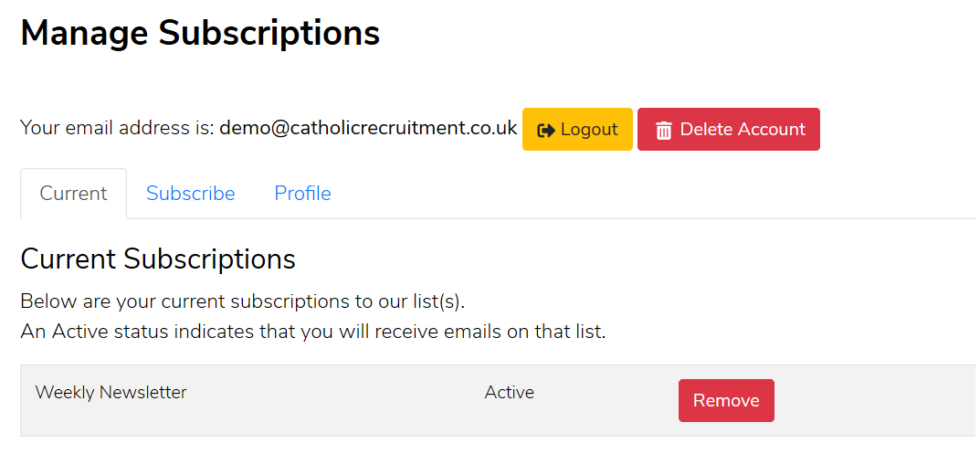Log out with the yellow Logout button
Screen dimensions: 980x454
point(577,130)
